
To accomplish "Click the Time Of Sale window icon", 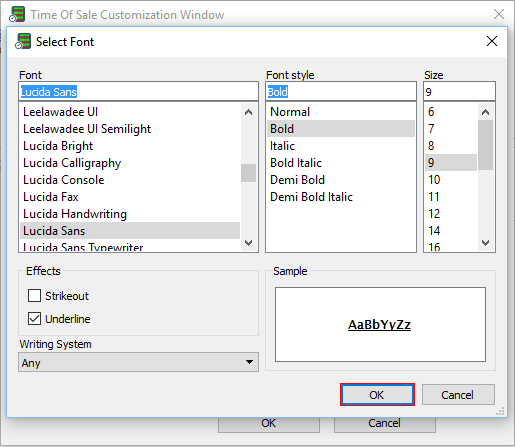I will click(x=17, y=14).
